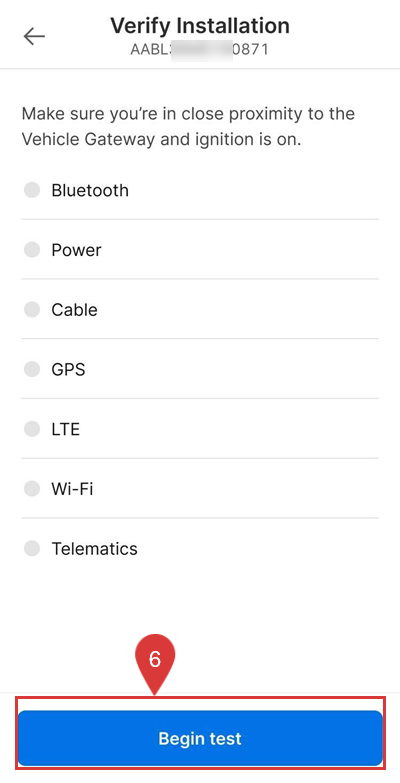This screenshot has height=783, width=400.
Task: Select the Power check label
Action: [x=76, y=250]
